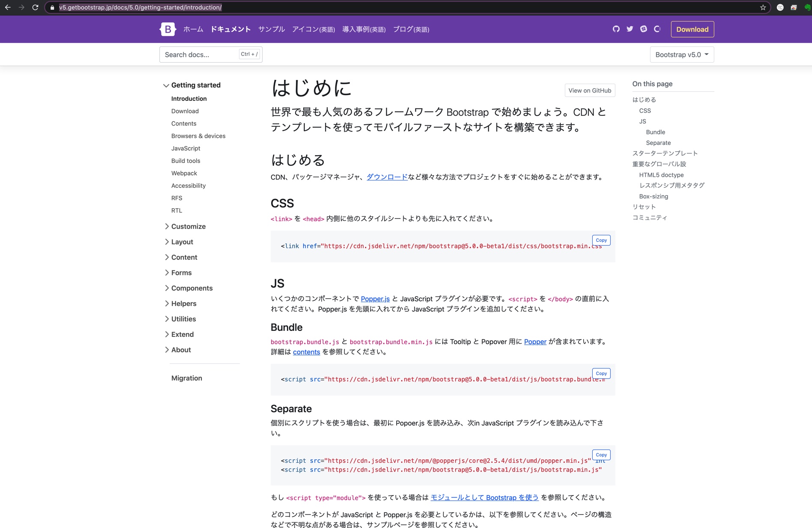Open Accessibility in sidebar
Screen dimensions: 812x528
point(188,186)
